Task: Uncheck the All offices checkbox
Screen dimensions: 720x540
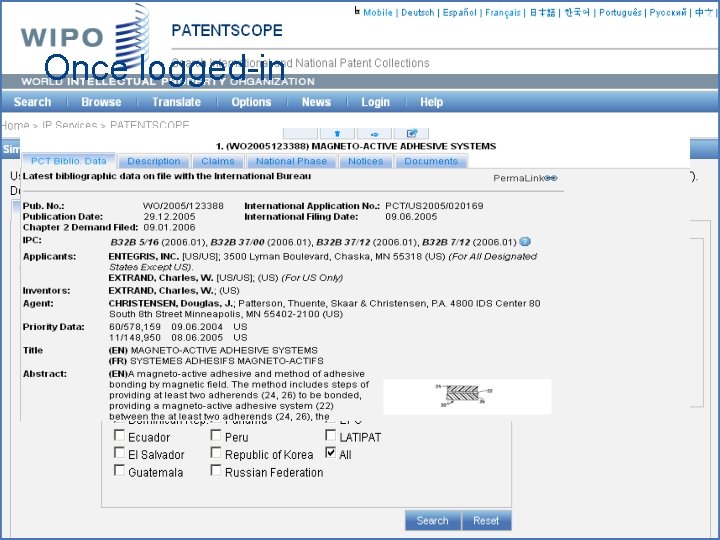Action: [331, 453]
